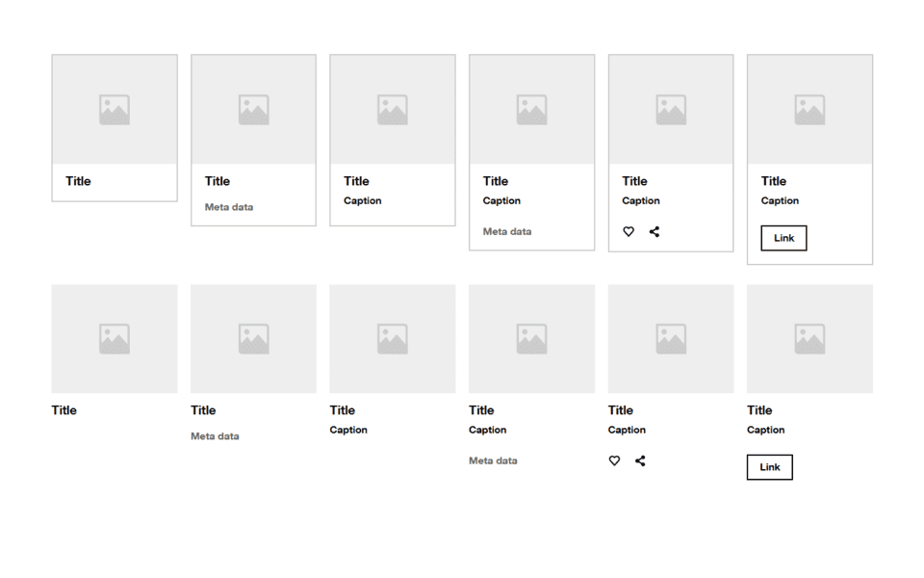The height and width of the screenshot is (578, 924).
Task: Click the image placeholder icon on the last bottom card
Action: 808,338
